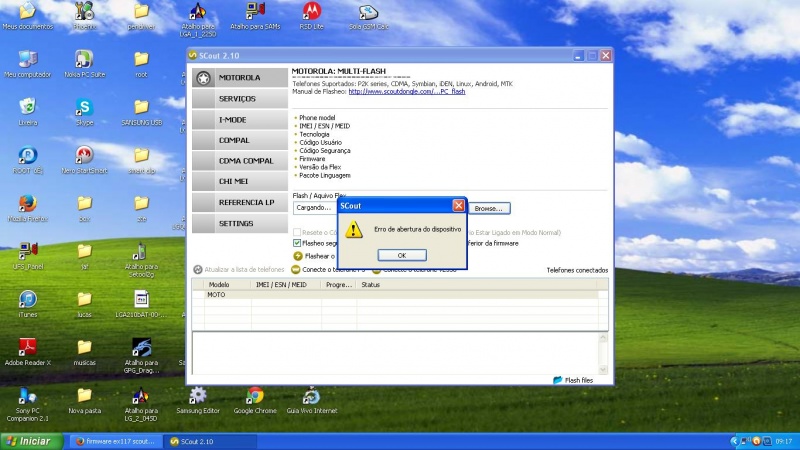Click the Browse... button for flash file
The height and width of the screenshot is (450, 800).
tap(489, 208)
